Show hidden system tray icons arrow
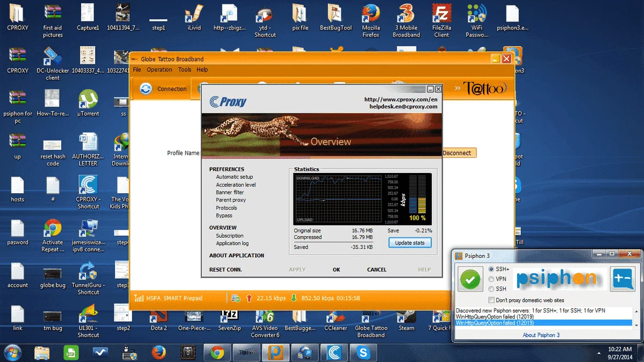644x362 pixels. 599,353
